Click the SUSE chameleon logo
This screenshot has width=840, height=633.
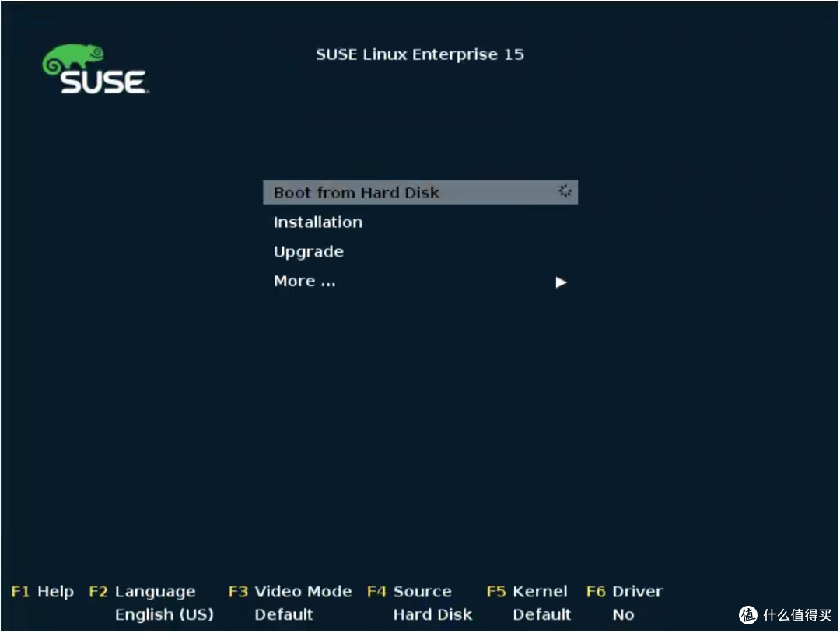95,69
